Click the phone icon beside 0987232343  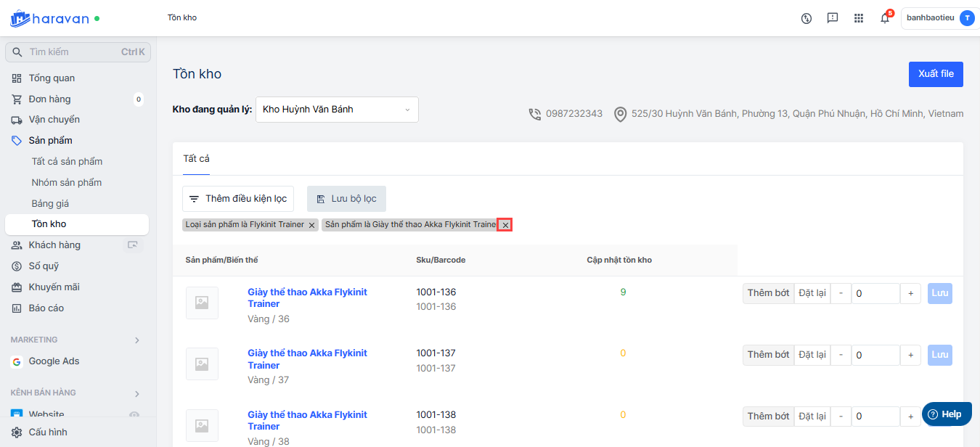click(535, 114)
